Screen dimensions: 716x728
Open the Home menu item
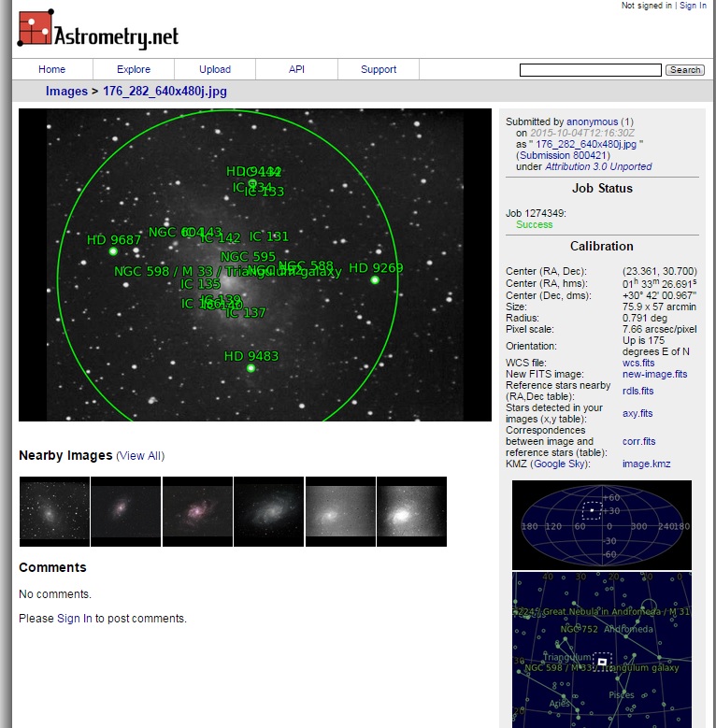tap(51, 69)
